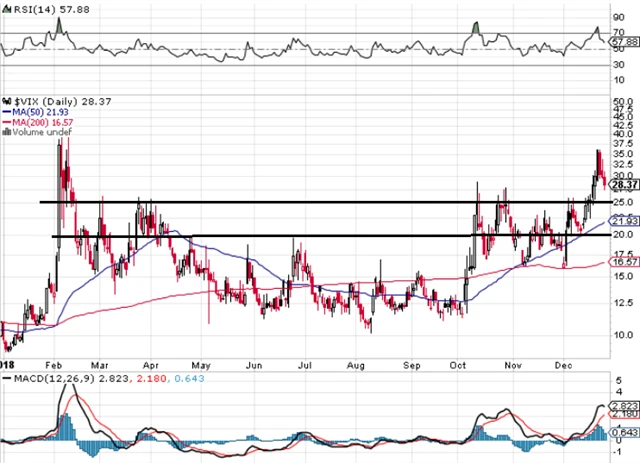Screen dimensions: 640x463
Task: Click the Volume undef legend marker
Action: pos(5,129)
